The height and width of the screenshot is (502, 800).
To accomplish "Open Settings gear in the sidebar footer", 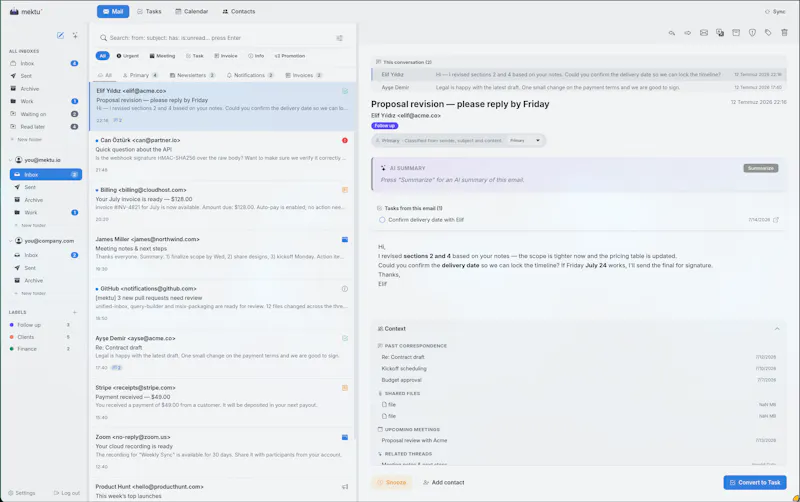I will [11, 493].
